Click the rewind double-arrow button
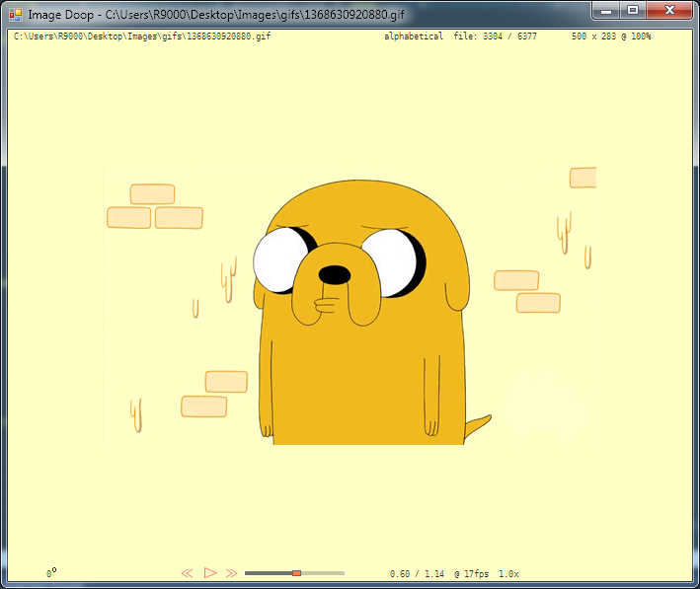Image resolution: width=700 pixels, height=589 pixels. [187, 573]
